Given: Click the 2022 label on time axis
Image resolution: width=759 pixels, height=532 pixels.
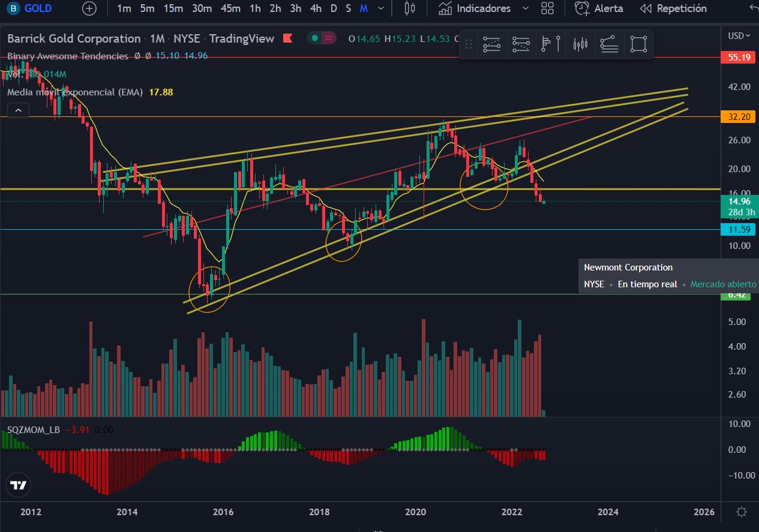Looking at the screenshot, I should click(x=512, y=512).
